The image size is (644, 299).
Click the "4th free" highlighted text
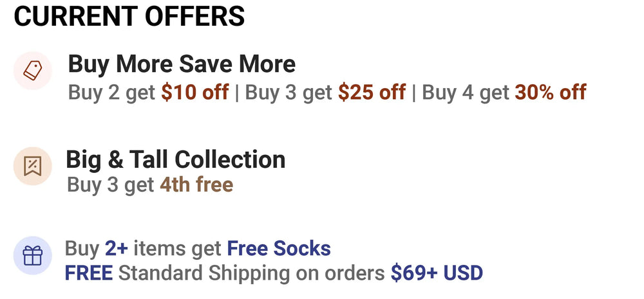coord(196,185)
